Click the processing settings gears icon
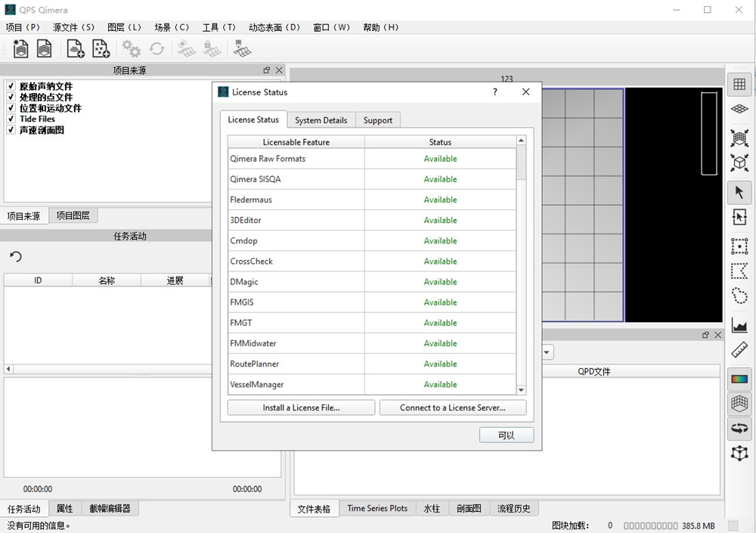 (x=131, y=48)
